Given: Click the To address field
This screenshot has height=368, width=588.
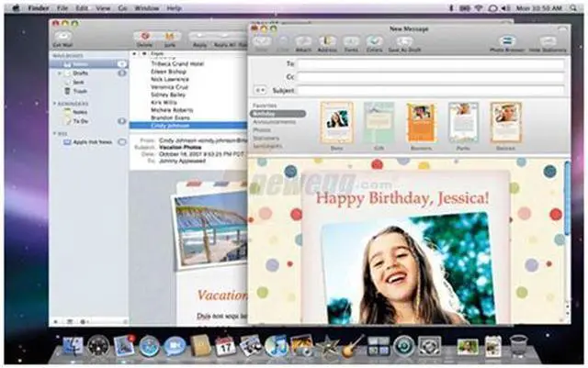Looking at the screenshot, I should pos(431,64).
